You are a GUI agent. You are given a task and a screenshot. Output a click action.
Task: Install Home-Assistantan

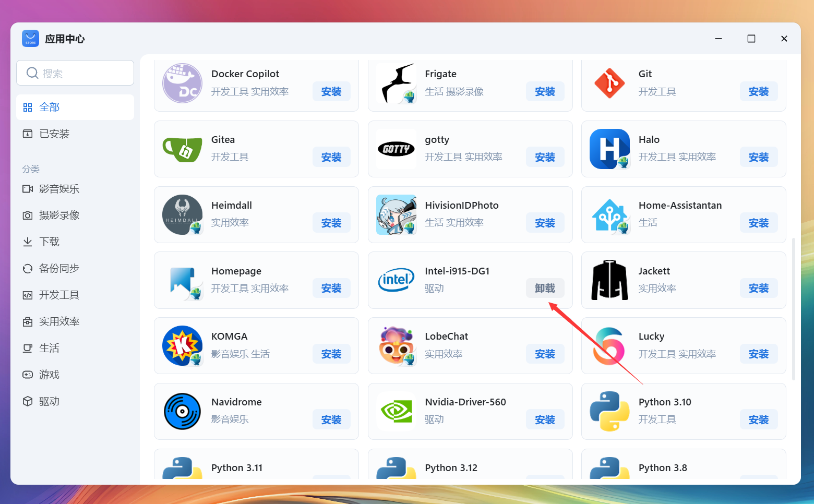[x=759, y=223]
